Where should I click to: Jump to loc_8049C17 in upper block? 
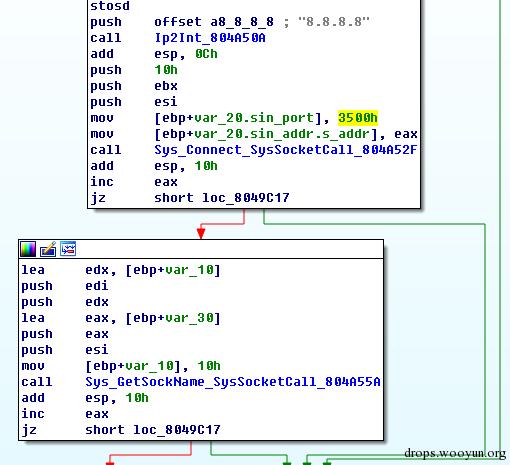pyautogui.click(x=246, y=198)
